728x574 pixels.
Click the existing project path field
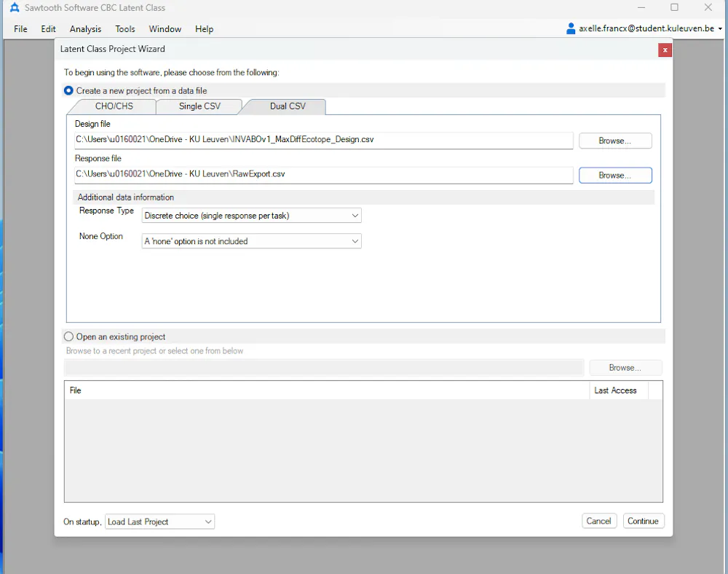click(x=324, y=367)
